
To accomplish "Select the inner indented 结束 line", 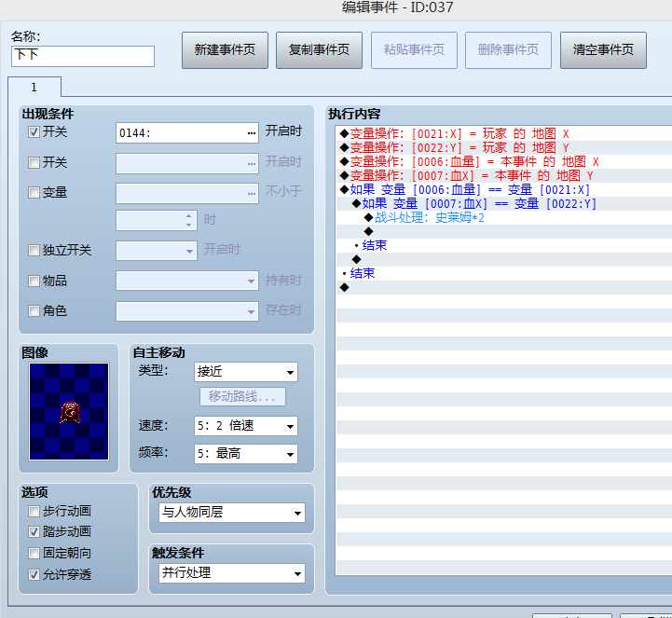I will pyautogui.click(x=503, y=245).
